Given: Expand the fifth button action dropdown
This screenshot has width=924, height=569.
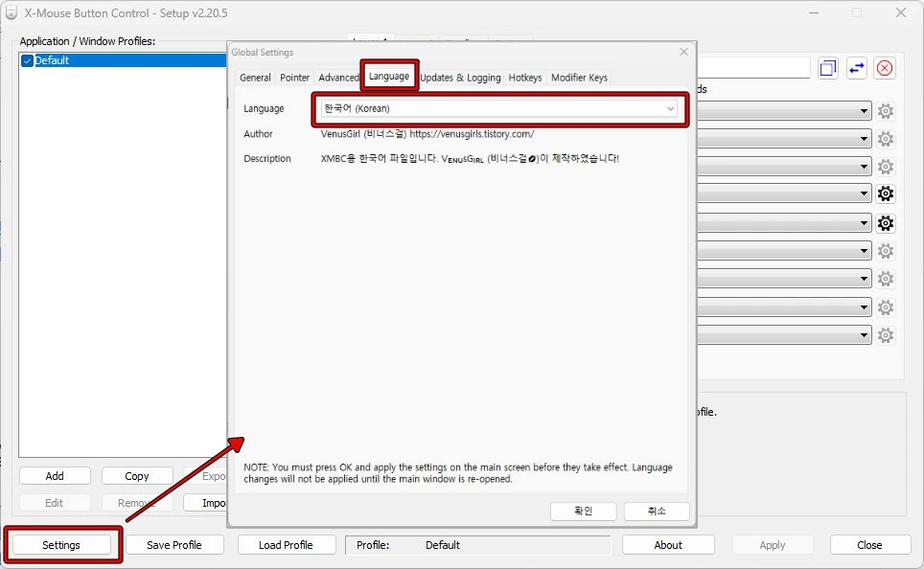Looking at the screenshot, I should (864, 223).
